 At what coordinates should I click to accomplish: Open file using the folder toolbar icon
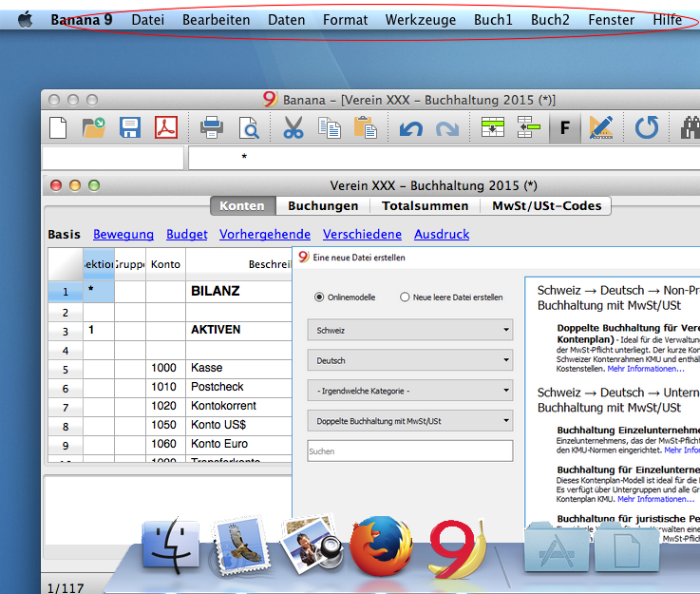tap(94, 128)
